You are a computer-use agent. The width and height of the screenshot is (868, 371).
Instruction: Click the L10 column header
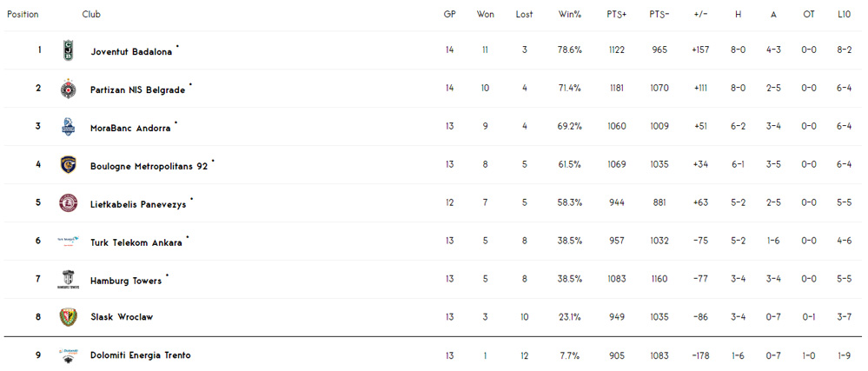845,15
